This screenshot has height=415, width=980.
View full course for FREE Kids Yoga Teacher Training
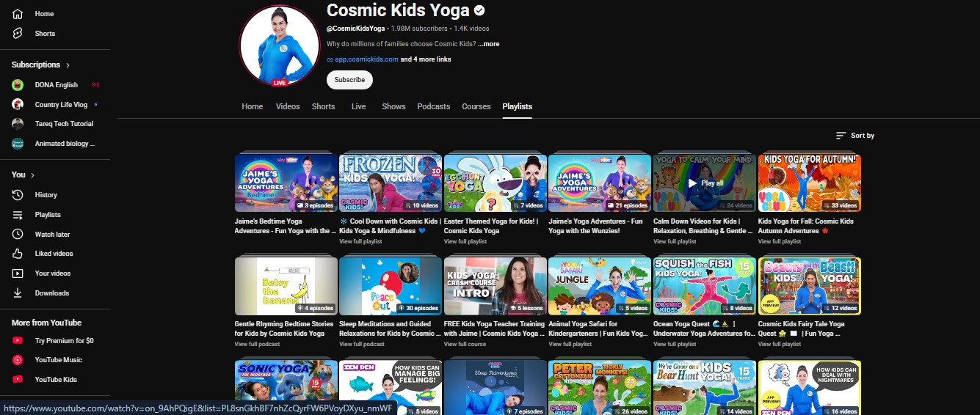pyautogui.click(x=465, y=344)
